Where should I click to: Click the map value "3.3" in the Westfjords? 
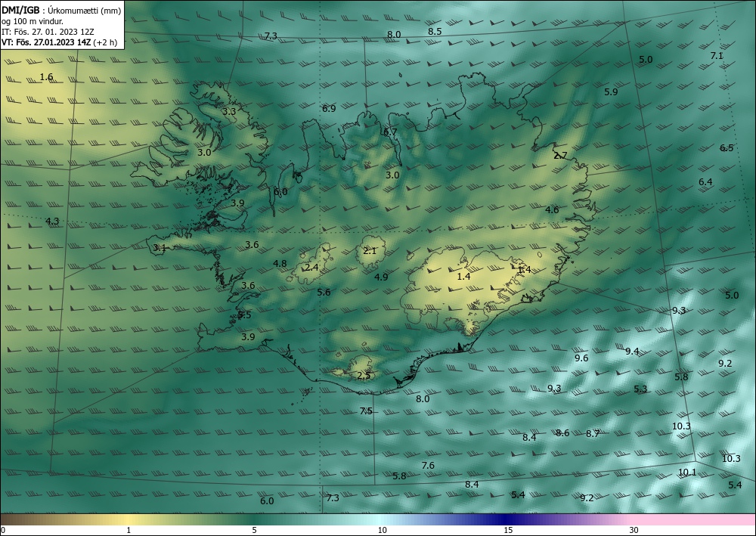pos(229,111)
